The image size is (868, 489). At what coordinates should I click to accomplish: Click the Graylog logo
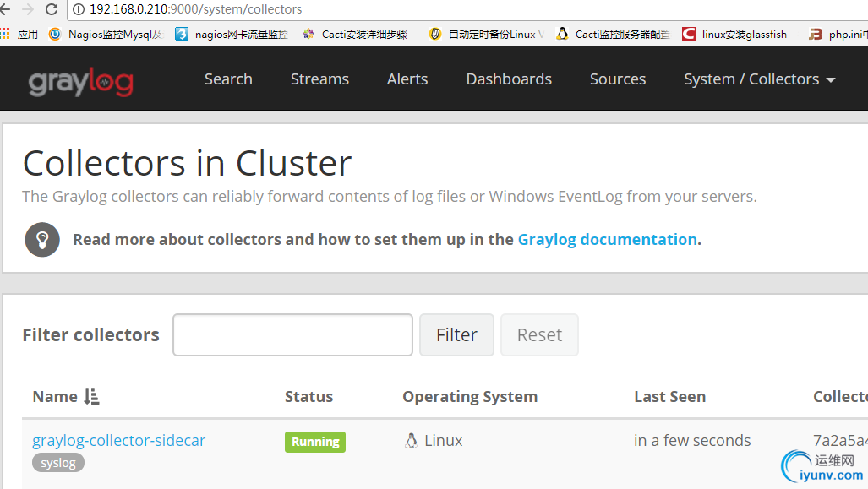point(81,82)
